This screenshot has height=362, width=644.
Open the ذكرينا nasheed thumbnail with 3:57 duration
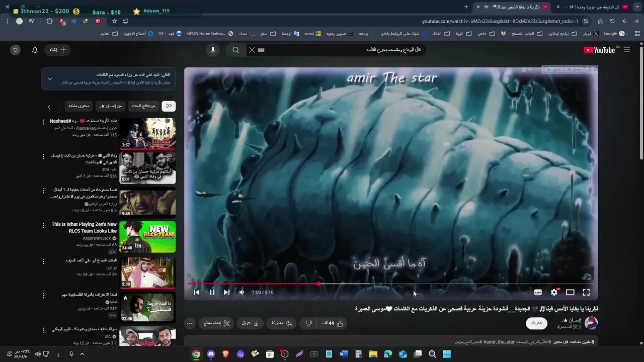click(147, 134)
